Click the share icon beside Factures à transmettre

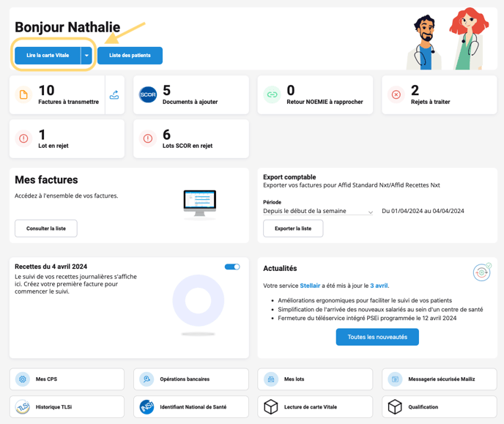tap(114, 95)
